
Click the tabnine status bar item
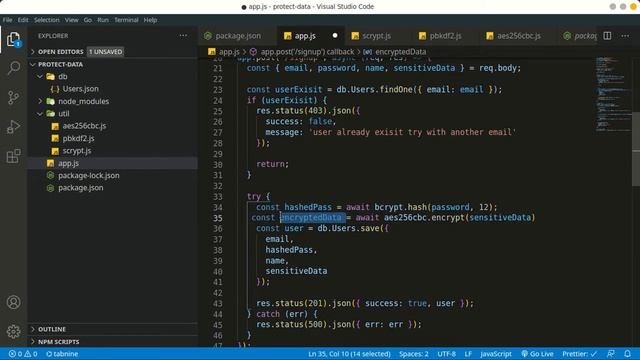[x=62, y=354]
